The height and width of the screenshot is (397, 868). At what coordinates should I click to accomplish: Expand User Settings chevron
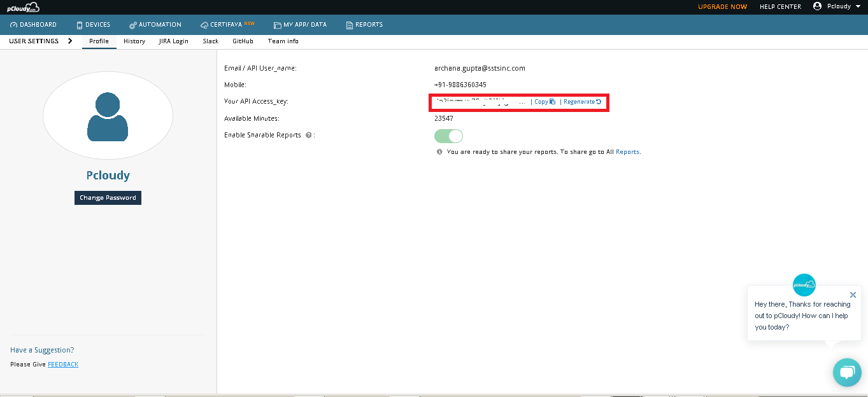pyautogui.click(x=70, y=41)
